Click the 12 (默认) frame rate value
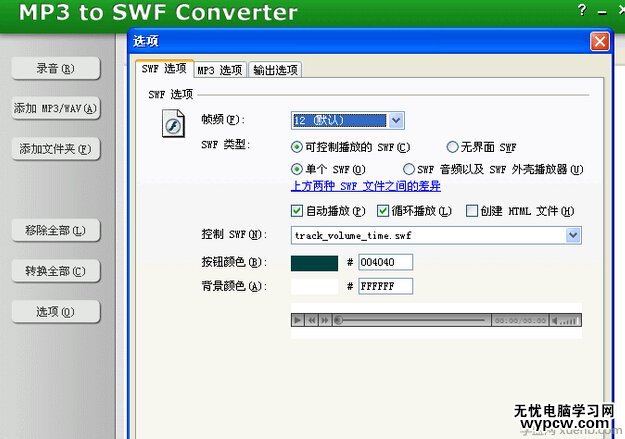625x439 pixels. [340, 120]
